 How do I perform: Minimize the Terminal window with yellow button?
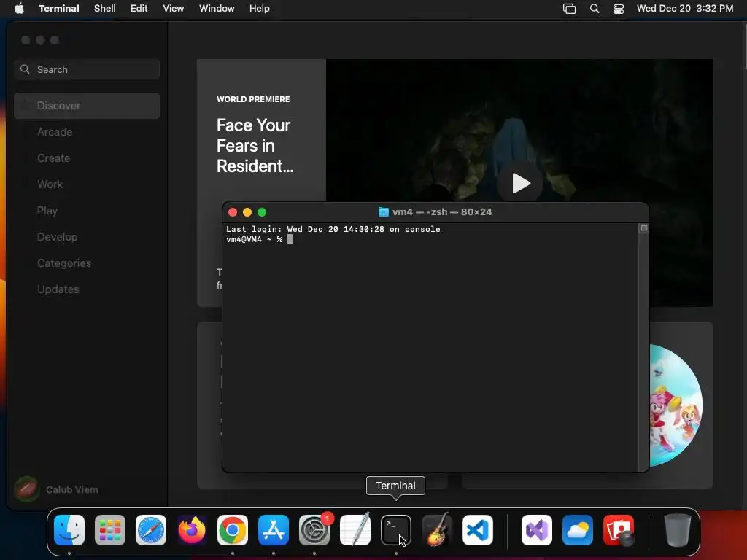tap(247, 212)
